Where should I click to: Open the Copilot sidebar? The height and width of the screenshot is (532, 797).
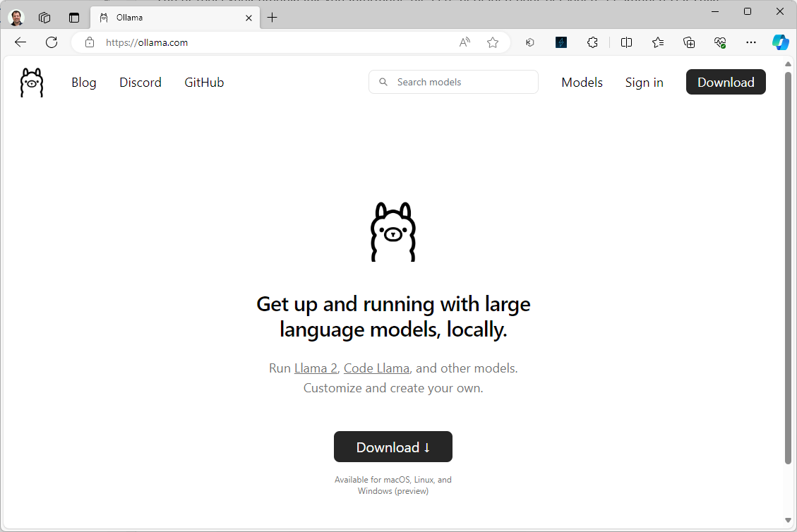pos(780,42)
